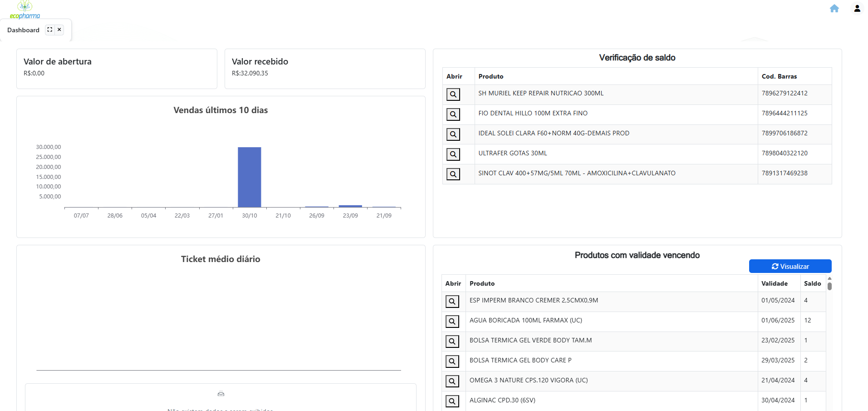
Task: Click the 23/09 sales bar
Action: click(350, 206)
